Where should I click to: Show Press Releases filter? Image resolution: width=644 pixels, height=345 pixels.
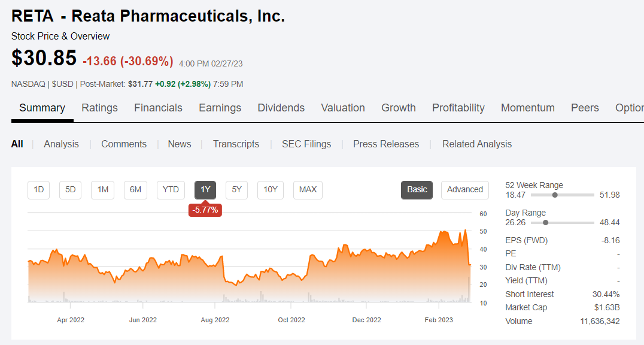[386, 144]
